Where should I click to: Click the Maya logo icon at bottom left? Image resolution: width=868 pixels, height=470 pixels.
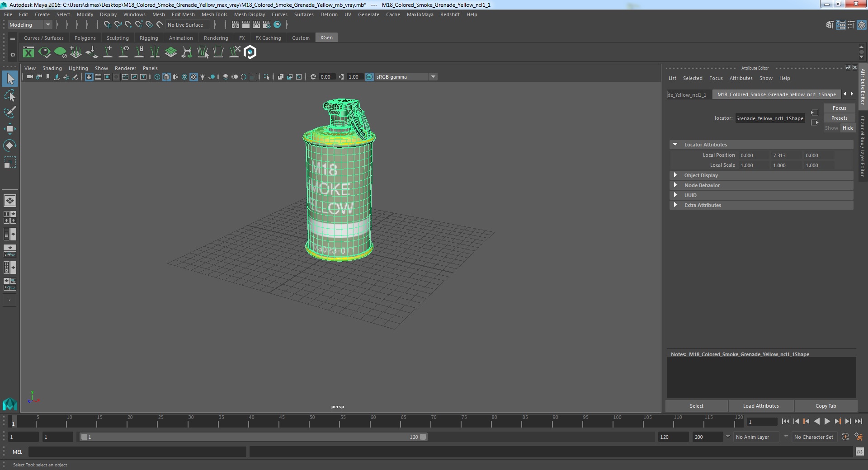click(9, 403)
